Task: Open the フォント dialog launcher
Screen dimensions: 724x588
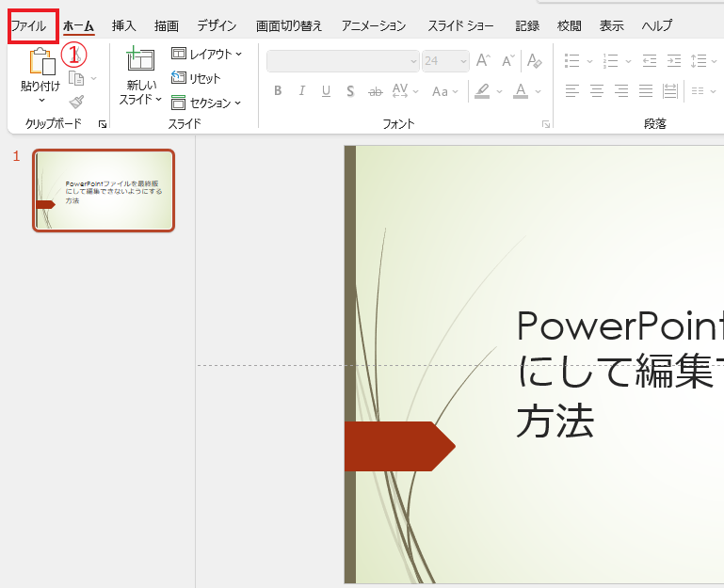Action: 546,124
